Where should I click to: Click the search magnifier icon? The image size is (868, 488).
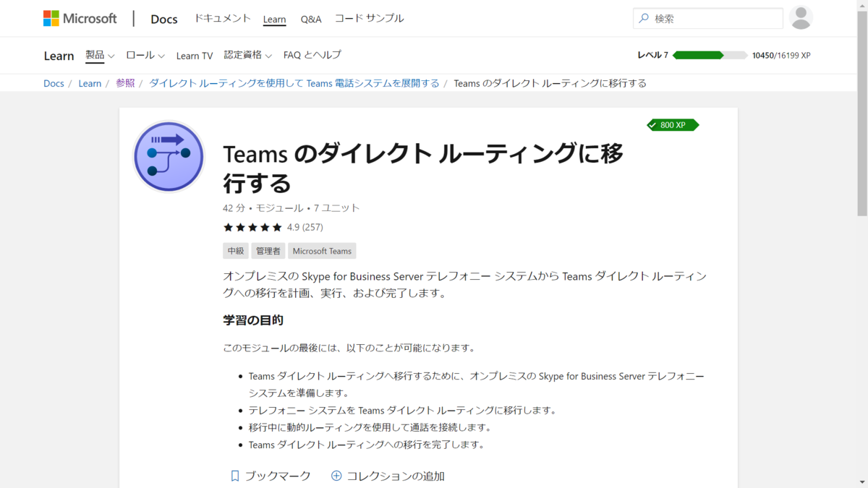click(x=643, y=18)
